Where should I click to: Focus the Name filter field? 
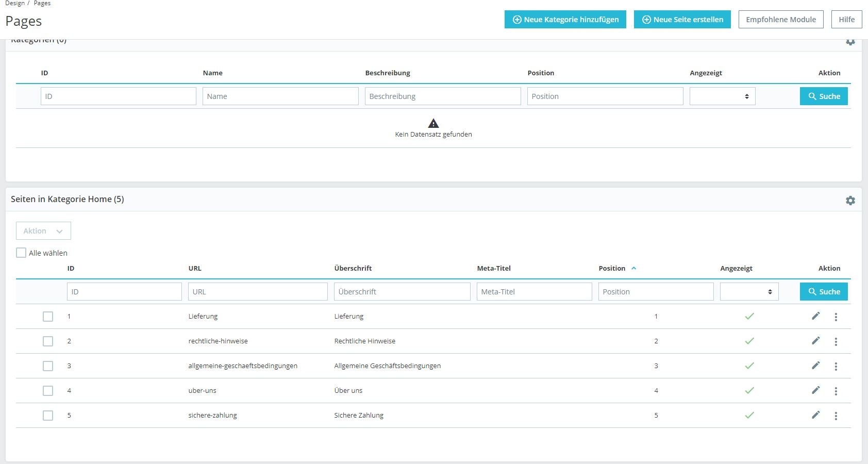tap(280, 96)
